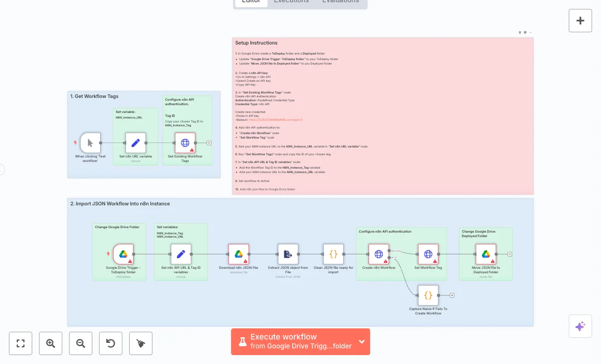The width and height of the screenshot is (601, 364).
Task: Switch to the Editor tab
Action: (251, 2)
